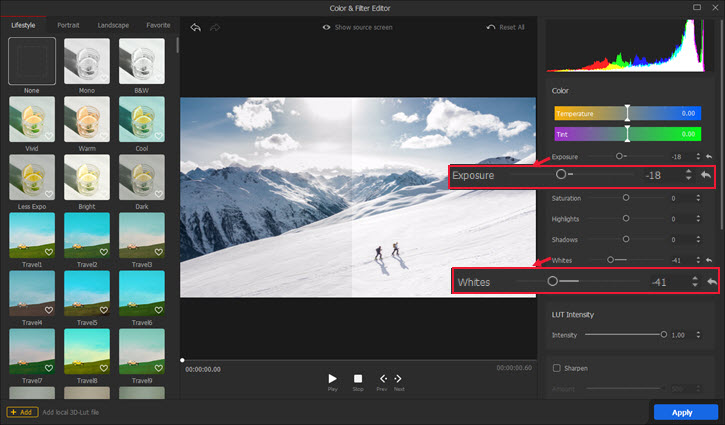The height and width of the screenshot is (425, 725).
Task: Switch to the Portrait tab
Action: [x=69, y=24]
